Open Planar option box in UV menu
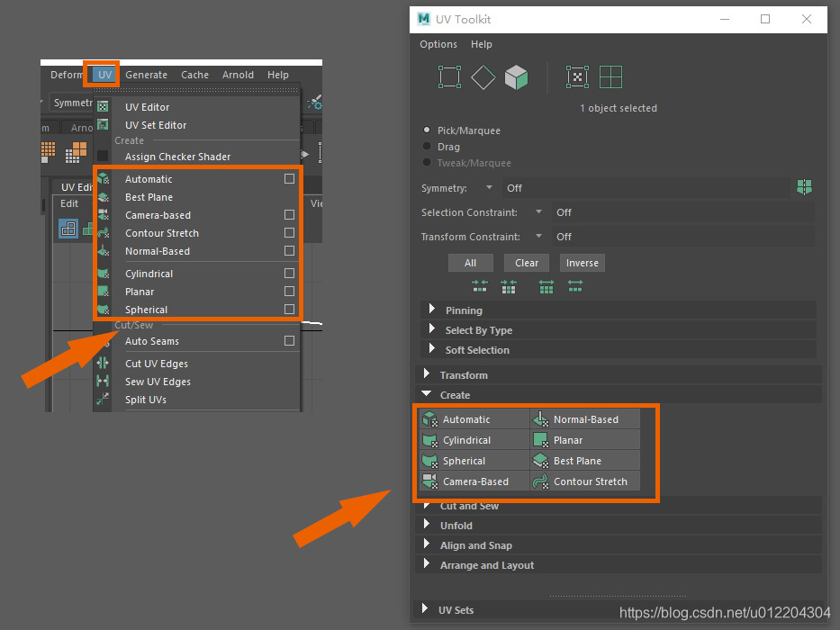840x630 pixels. tap(289, 291)
